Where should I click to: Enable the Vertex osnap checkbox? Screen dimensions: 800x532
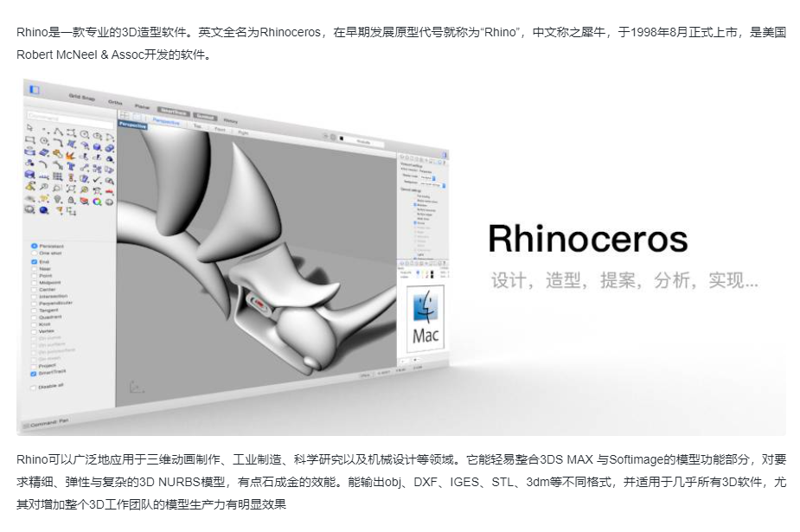(x=35, y=331)
